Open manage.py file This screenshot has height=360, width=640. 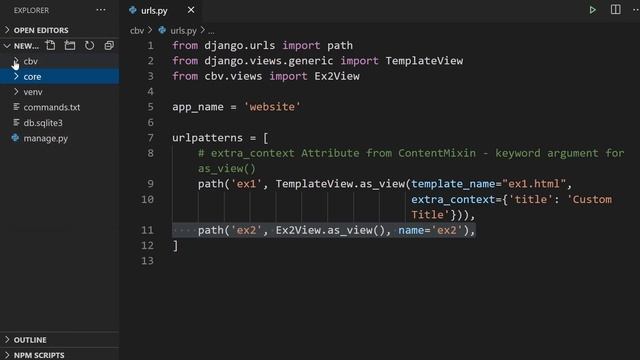[x=46, y=138]
